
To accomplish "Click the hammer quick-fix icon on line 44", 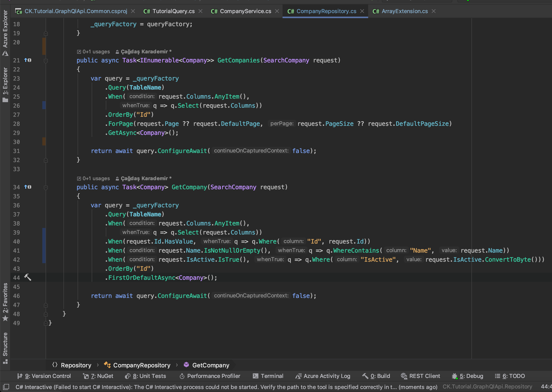I will coord(28,277).
